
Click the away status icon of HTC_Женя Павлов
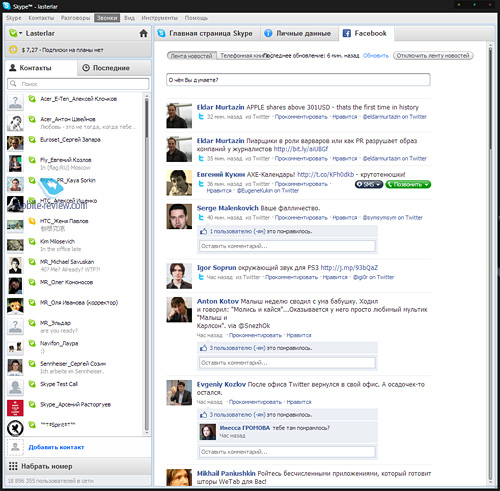pyautogui.click(x=32, y=221)
